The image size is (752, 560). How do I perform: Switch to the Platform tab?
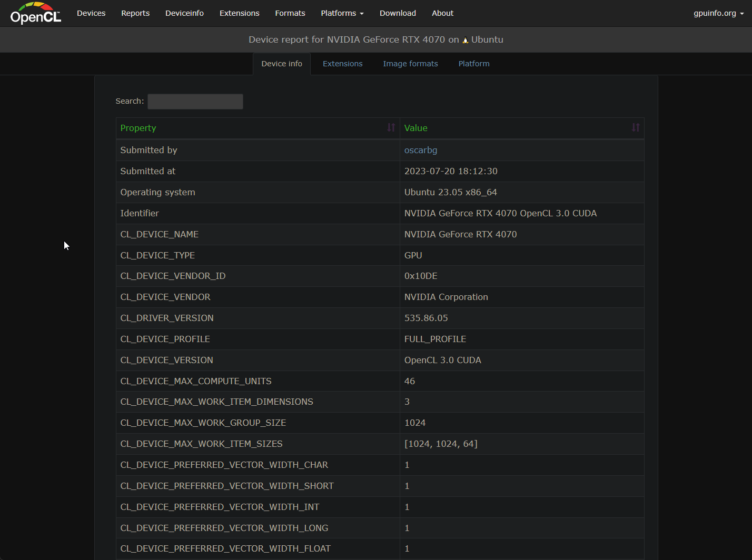(474, 64)
